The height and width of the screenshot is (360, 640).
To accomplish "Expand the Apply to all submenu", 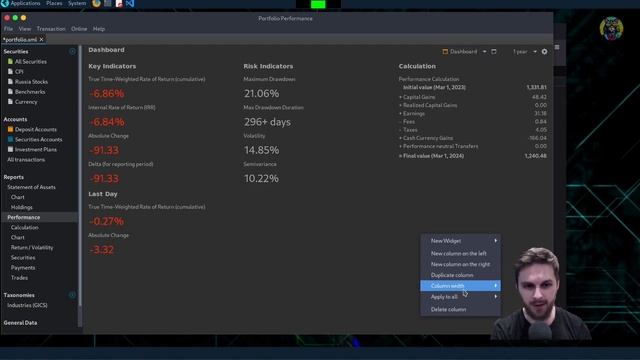I will pos(460,297).
